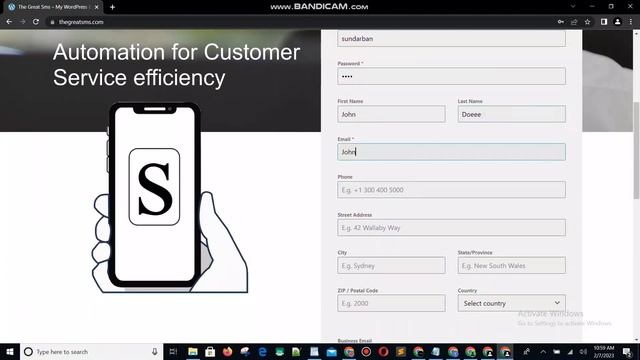This screenshot has width=640, height=360.
Task: Open the Windows Start menu
Action: click(10, 351)
